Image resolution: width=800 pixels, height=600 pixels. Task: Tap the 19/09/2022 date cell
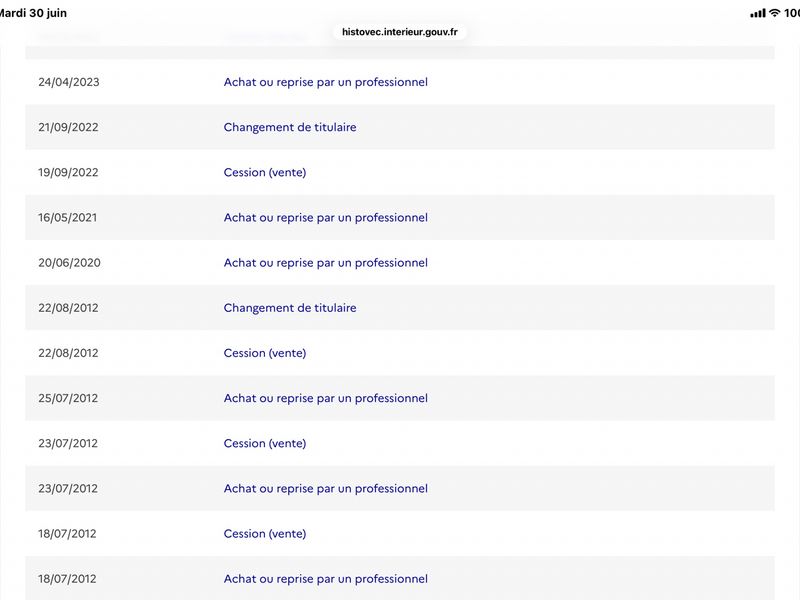[x=68, y=172]
